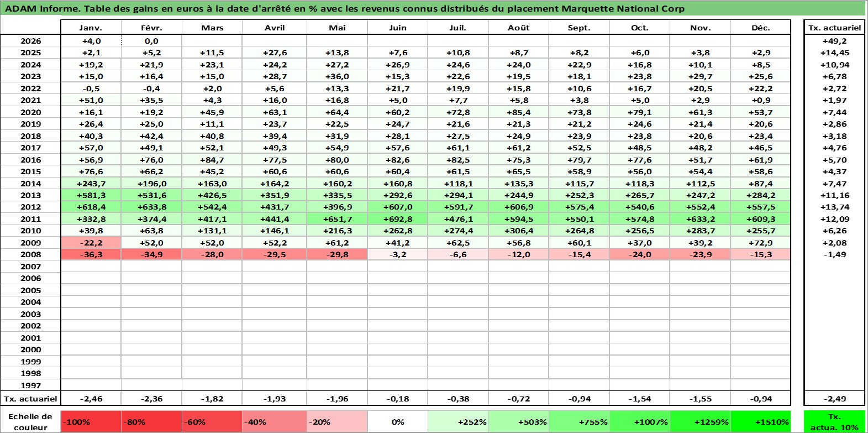Select the -2,46 January actuarial rate cell
This screenshot has height=433, width=868.
pyautogui.click(x=91, y=399)
